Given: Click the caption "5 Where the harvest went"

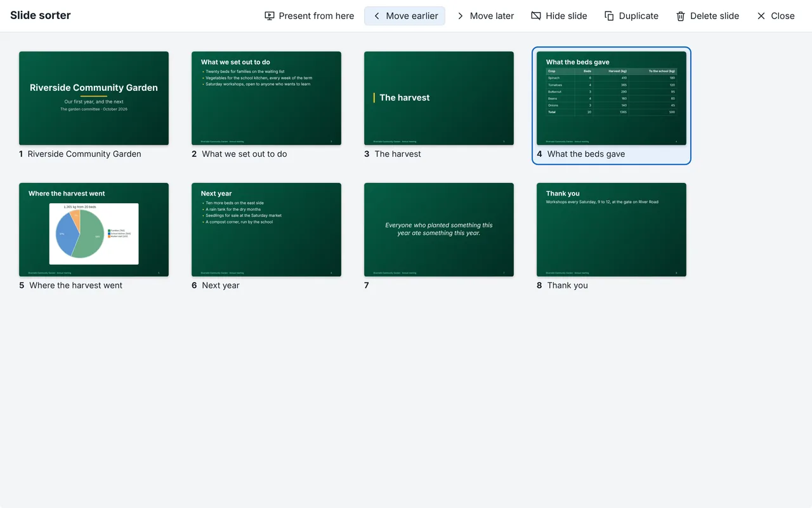Looking at the screenshot, I should pyautogui.click(x=70, y=286).
